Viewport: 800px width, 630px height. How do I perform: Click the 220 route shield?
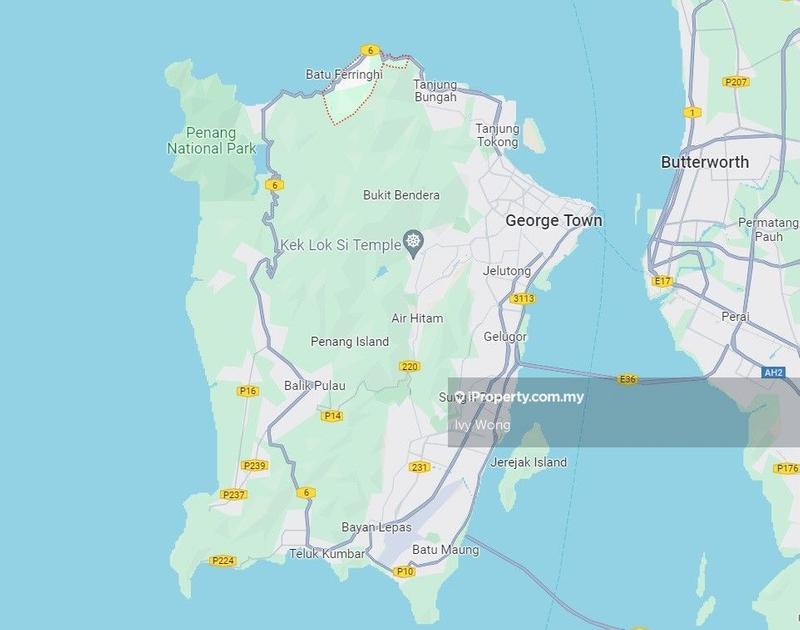(409, 366)
